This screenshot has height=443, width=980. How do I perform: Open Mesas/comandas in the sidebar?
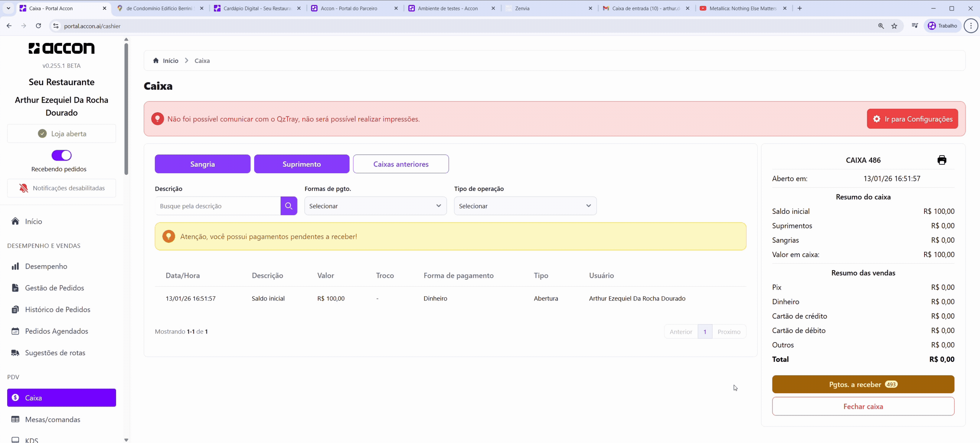52,419
